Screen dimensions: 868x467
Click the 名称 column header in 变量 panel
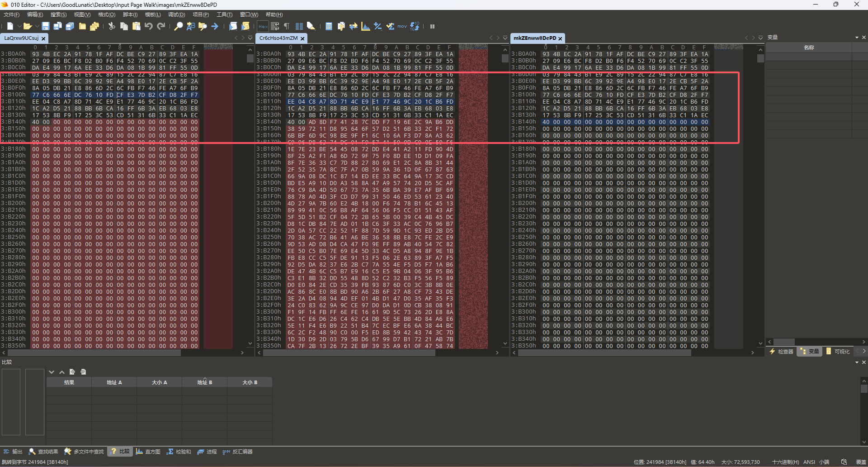pyautogui.click(x=809, y=48)
